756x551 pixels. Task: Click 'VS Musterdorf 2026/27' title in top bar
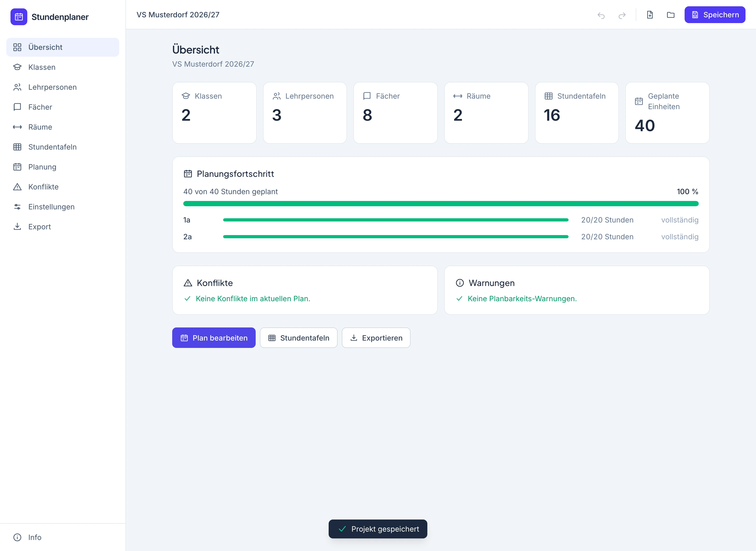click(178, 15)
